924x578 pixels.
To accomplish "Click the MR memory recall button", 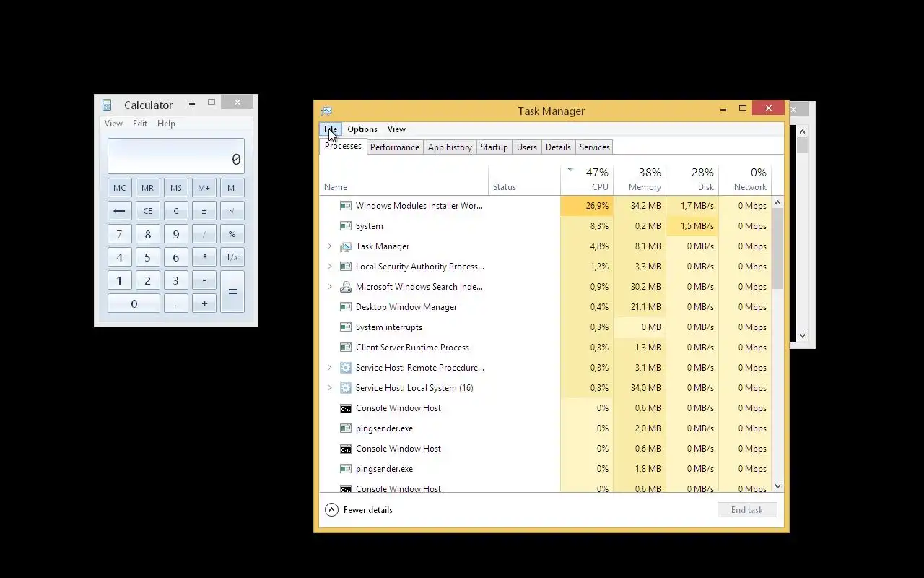I will coord(147,188).
